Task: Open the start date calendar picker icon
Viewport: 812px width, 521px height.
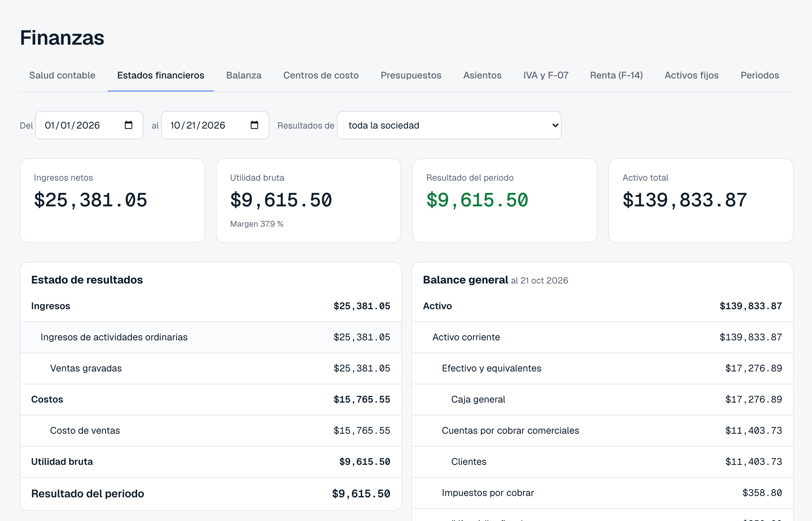Action: coord(129,125)
